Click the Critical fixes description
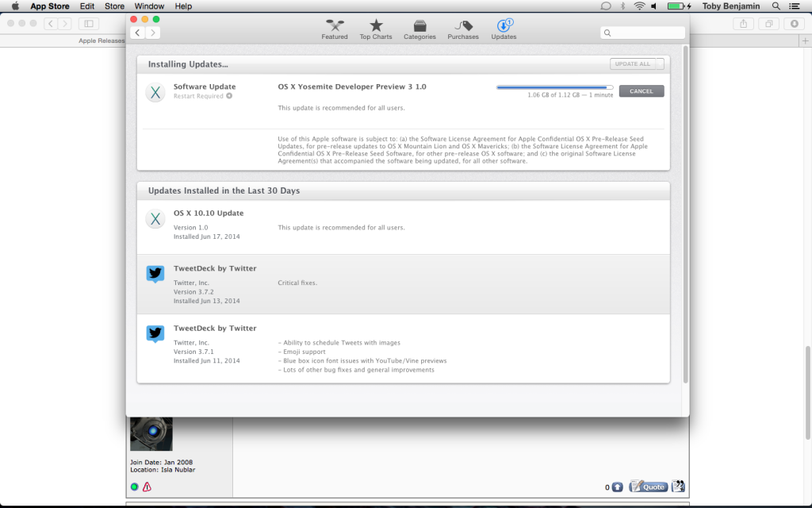This screenshot has width=812, height=508. pyautogui.click(x=297, y=283)
